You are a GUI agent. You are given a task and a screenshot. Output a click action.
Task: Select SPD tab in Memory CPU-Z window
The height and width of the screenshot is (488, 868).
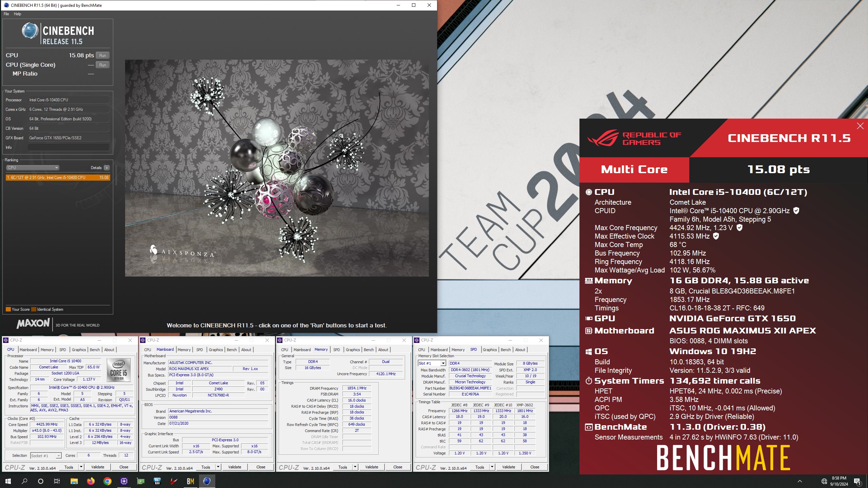click(336, 350)
